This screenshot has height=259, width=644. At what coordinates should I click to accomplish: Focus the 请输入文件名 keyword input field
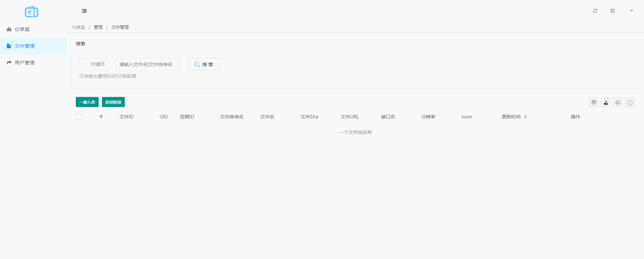tap(147, 64)
